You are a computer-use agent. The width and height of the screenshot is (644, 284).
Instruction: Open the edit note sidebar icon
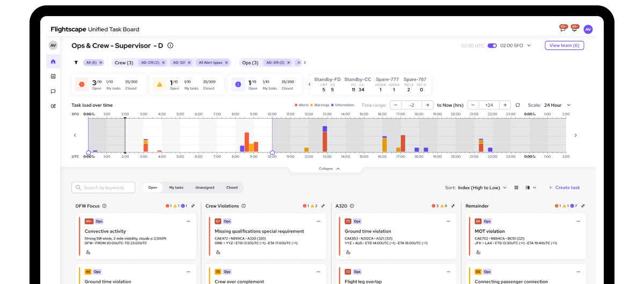53,106
